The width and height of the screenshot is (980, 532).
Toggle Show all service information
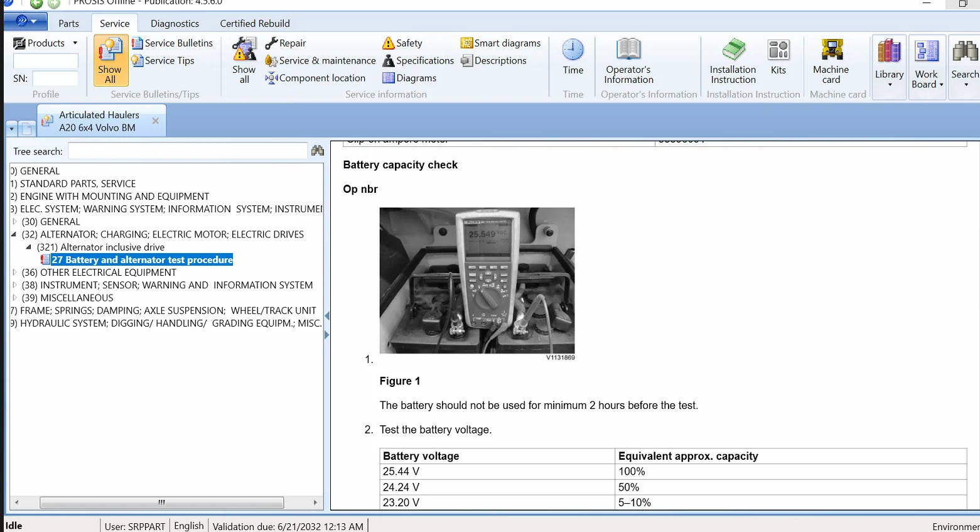coord(244,60)
